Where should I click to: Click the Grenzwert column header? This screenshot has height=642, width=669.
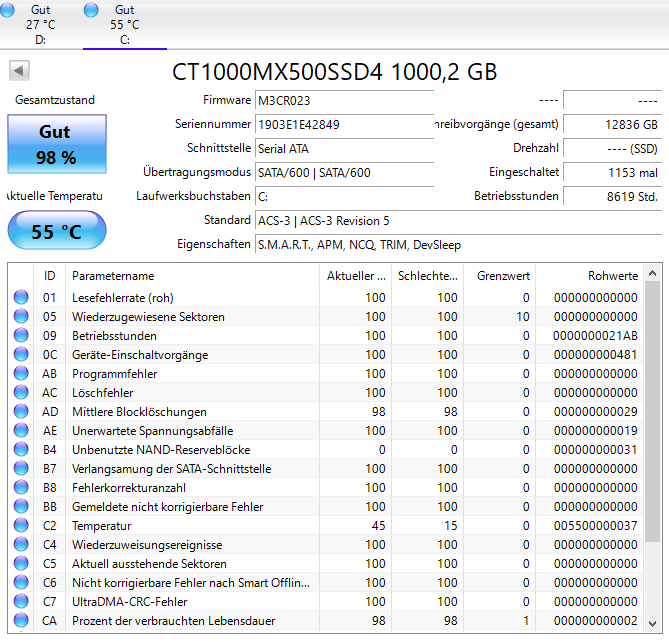pyautogui.click(x=500, y=276)
